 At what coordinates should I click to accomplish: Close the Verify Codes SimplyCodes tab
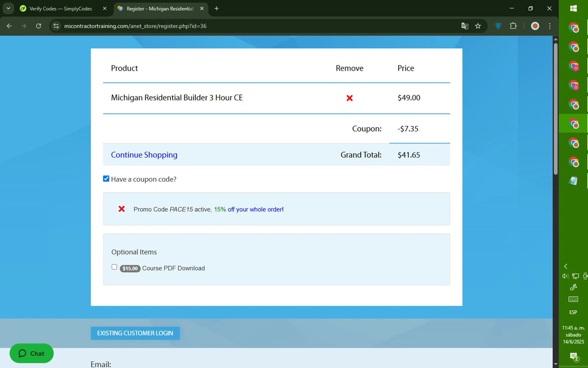click(105, 9)
